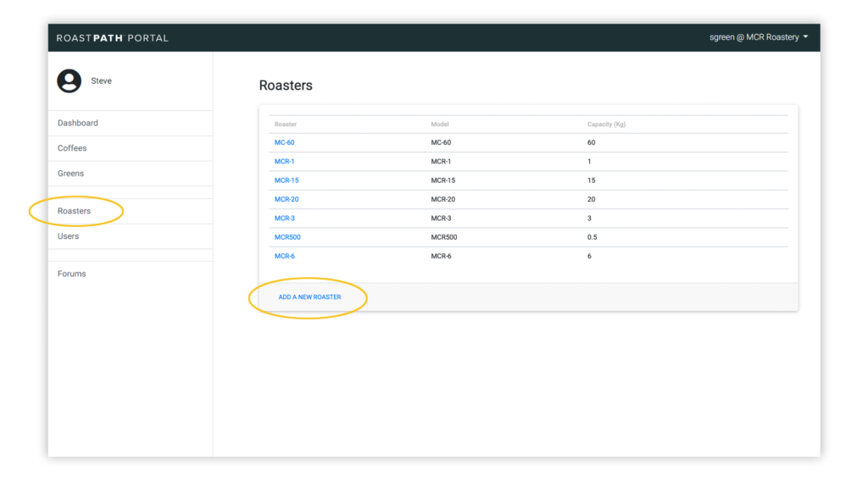Image resolution: width=868 pixels, height=482 pixels.
Task: Click the Capacity (Kg) column header
Action: (606, 125)
